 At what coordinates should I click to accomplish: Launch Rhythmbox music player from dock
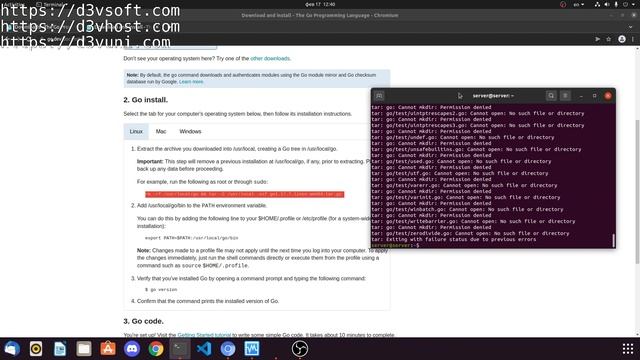pos(36,349)
